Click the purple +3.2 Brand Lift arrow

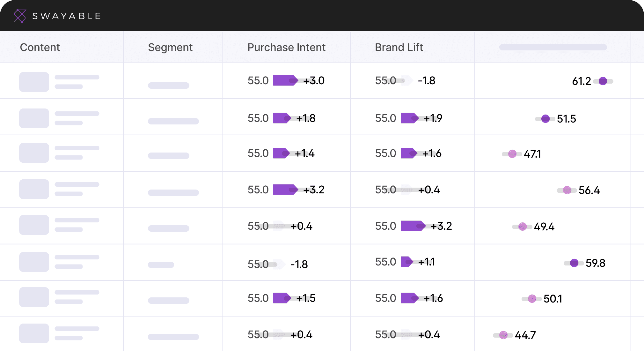pyautogui.click(x=413, y=226)
